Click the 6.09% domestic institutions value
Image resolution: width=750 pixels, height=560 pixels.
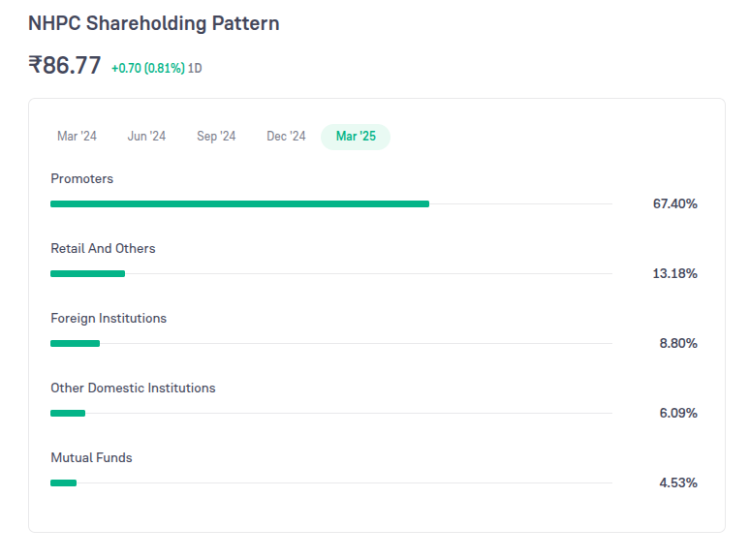678,413
